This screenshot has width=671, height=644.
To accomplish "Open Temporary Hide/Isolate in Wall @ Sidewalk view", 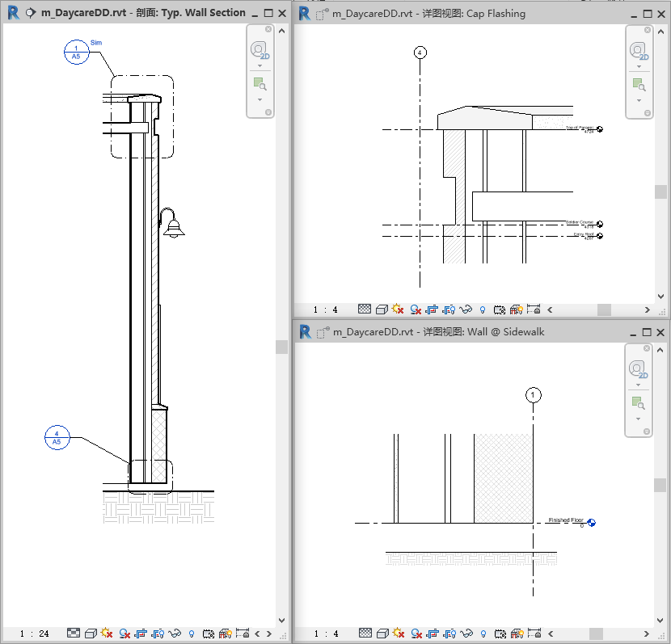I will [x=466, y=633].
